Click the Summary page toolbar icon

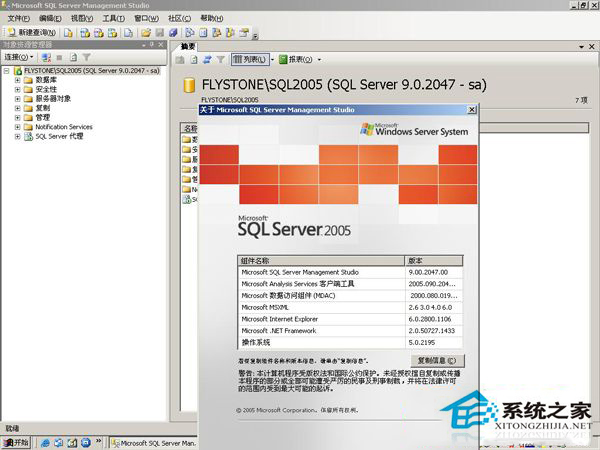(x=203, y=33)
